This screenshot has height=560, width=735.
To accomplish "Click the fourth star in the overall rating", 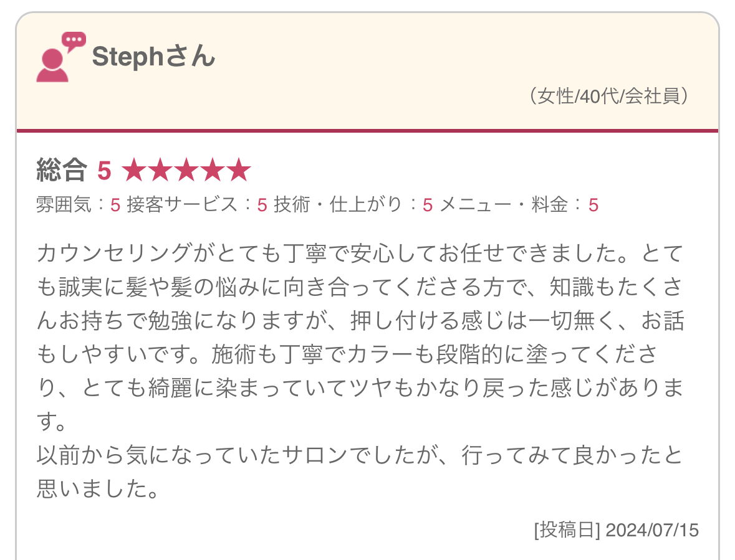I will (x=212, y=171).
